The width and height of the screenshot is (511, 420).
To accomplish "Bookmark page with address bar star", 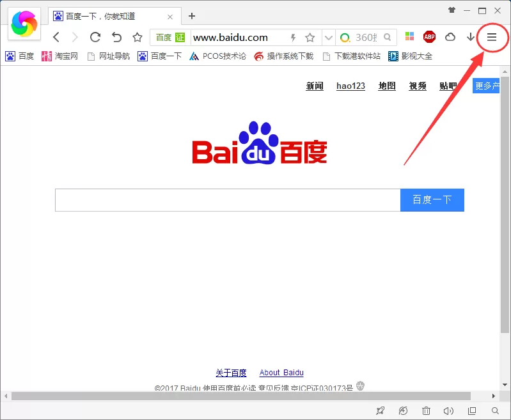I will pos(310,38).
